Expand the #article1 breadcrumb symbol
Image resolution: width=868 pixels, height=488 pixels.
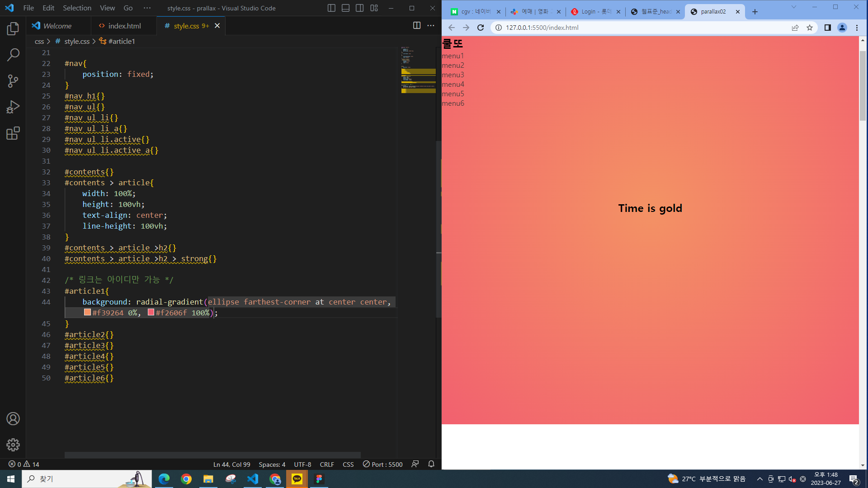pos(121,41)
